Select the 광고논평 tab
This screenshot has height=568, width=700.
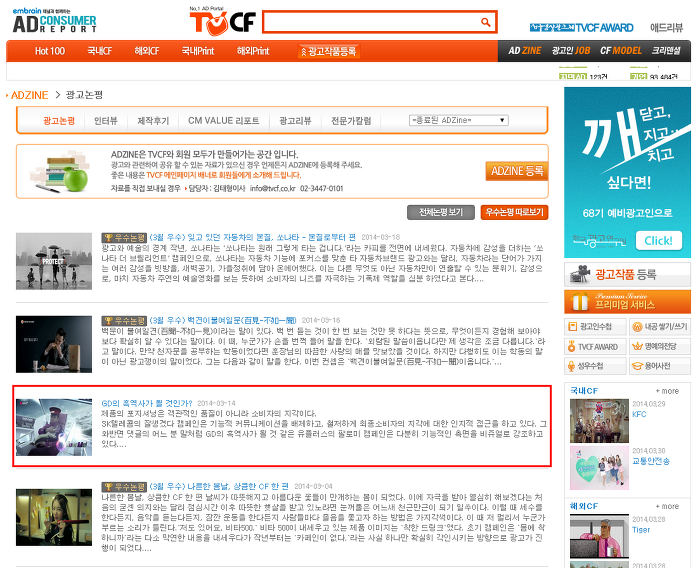point(59,121)
